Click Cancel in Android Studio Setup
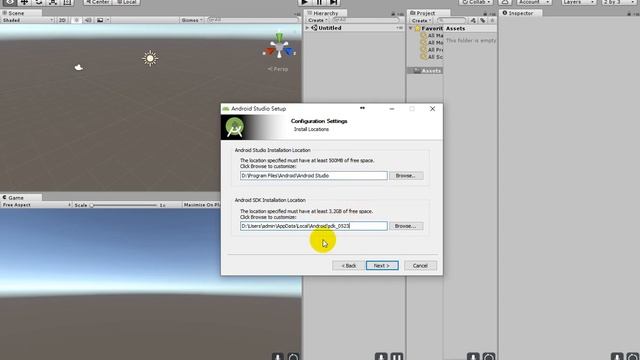640x360 pixels. (420, 266)
